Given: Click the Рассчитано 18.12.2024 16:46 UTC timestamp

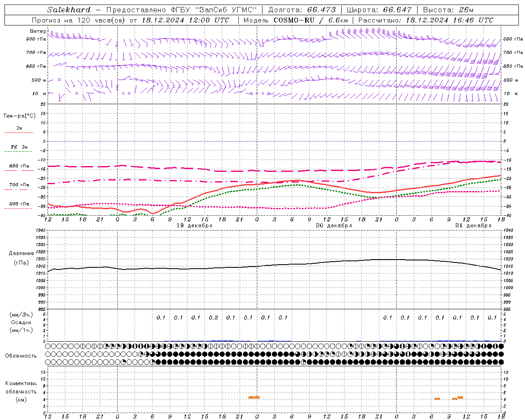Looking at the screenshot, I should pyautogui.click(x=426, y=20).
